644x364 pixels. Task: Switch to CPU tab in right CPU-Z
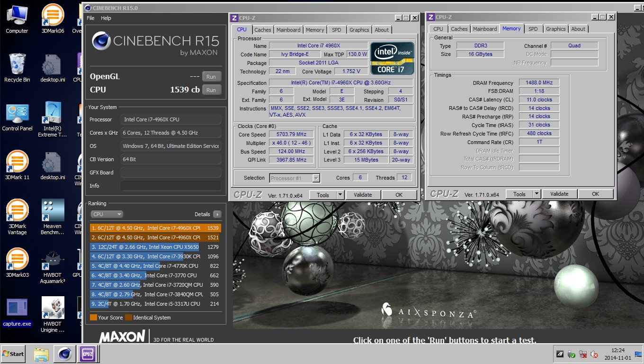438,29
